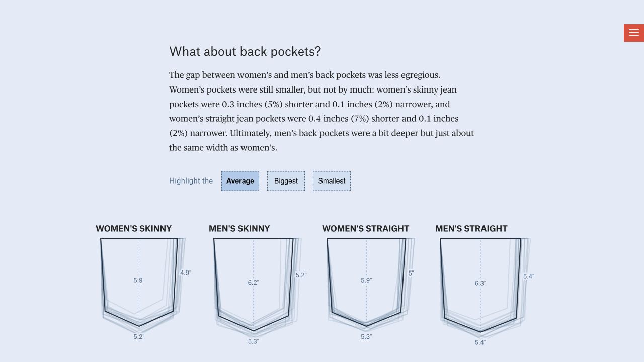Select the Smallest highlight option
The image size is (644, 362).
pyautogui.click(x=332, y=181)
